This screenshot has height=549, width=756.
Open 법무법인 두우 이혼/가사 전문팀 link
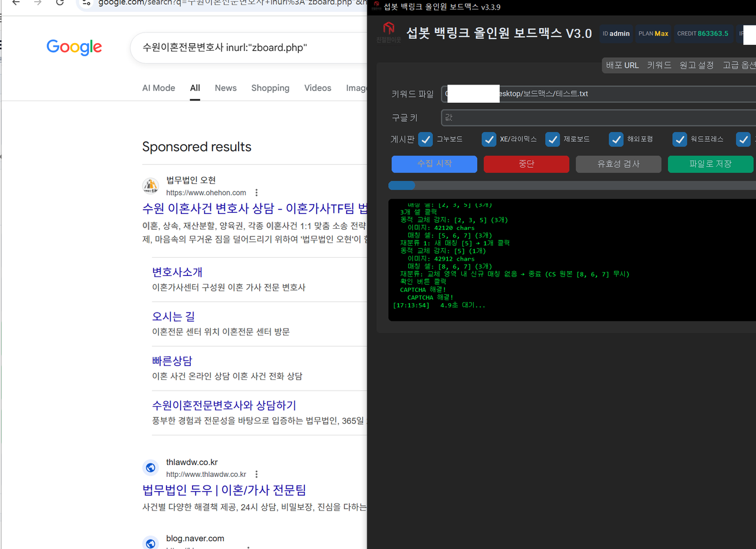pos(224,490)
